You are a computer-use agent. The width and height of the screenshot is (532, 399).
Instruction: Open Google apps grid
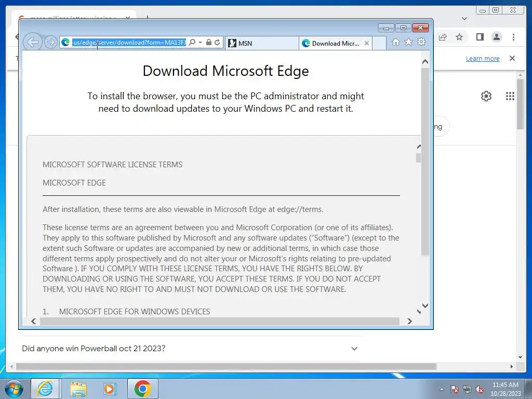click(x=510, y=96)
